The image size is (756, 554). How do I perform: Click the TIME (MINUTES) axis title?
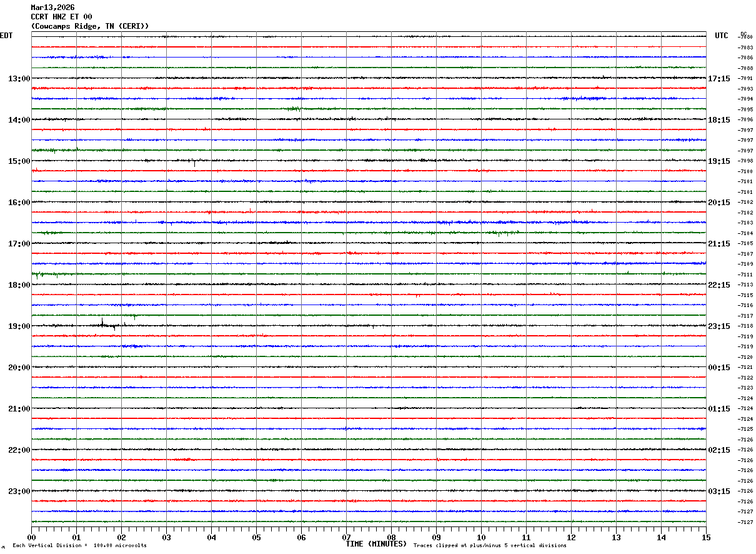pyautogui.click(x=376, y=544)
